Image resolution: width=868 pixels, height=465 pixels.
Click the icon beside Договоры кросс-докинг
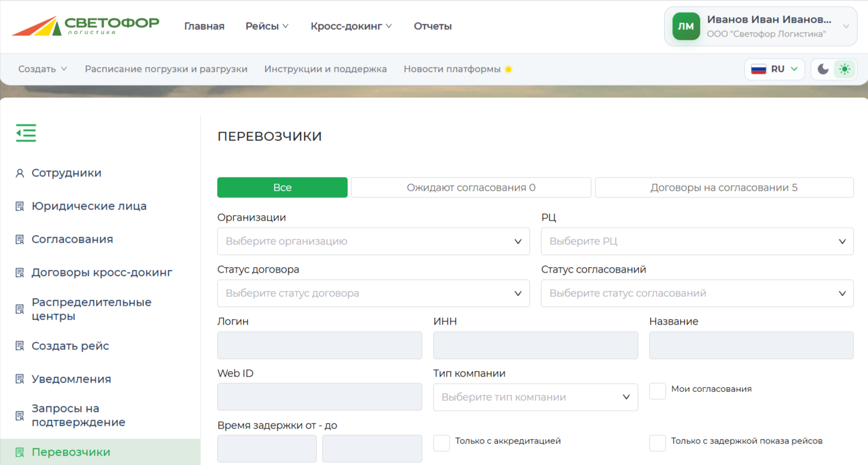pyautogui.click(x=20, y=273)
